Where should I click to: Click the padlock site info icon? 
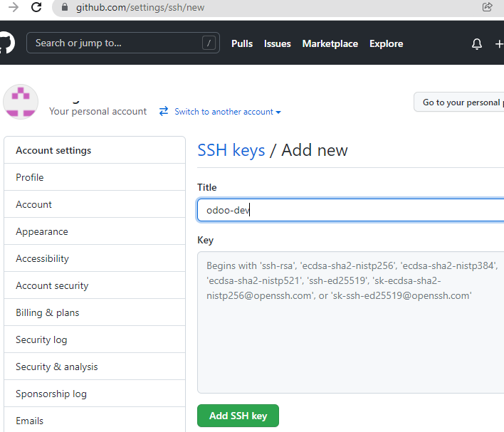(x=65, y=7)
